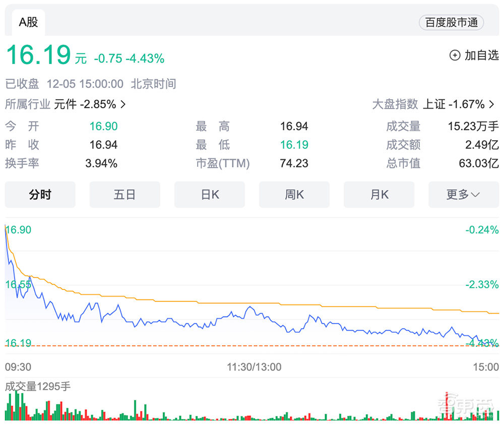Toggle to the 五日 five-day view
Viewport: 504px width, 428px height.
[x=124, y=195]
